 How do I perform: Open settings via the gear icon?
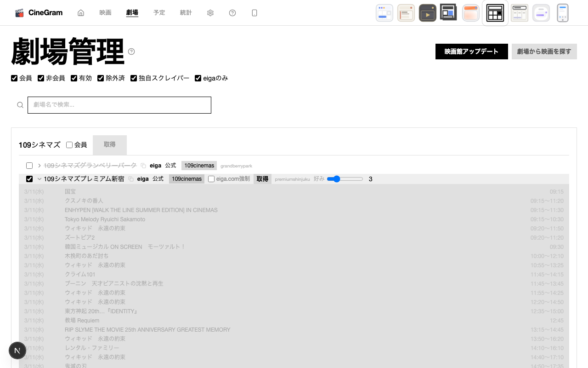click(210, 13)
